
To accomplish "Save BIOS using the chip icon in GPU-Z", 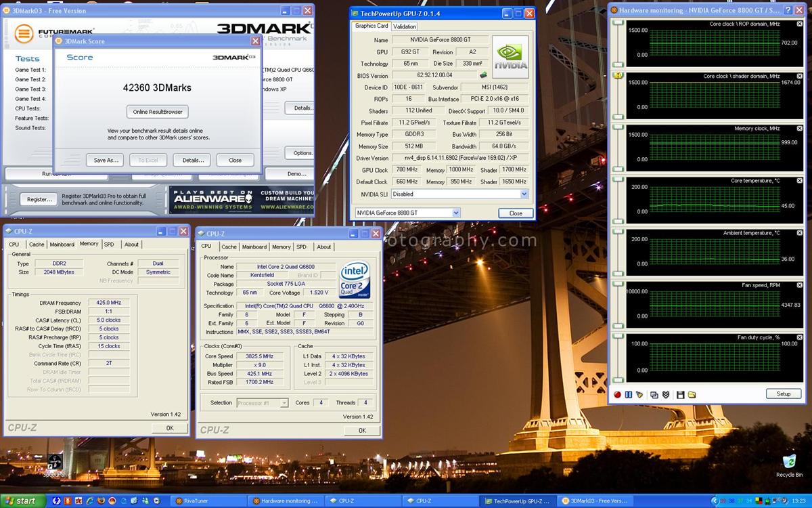I will (x=483, y=75).
